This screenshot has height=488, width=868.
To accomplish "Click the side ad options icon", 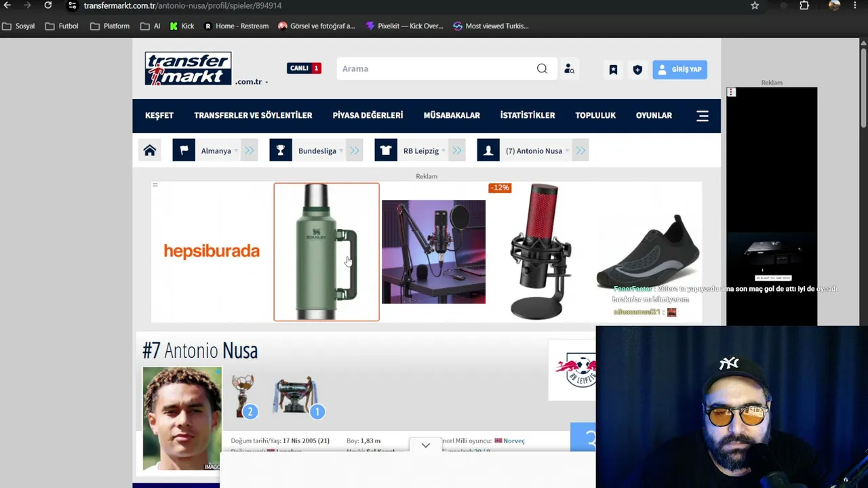I will pos(731,91).
